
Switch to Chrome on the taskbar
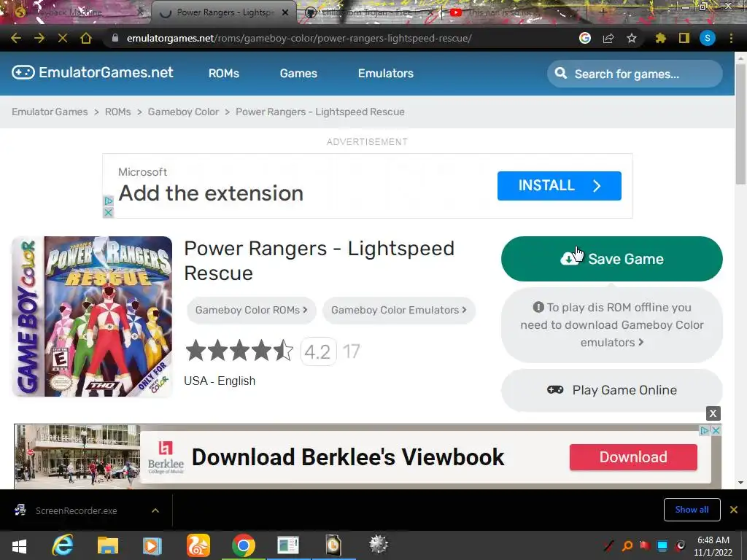pos(244,545)
